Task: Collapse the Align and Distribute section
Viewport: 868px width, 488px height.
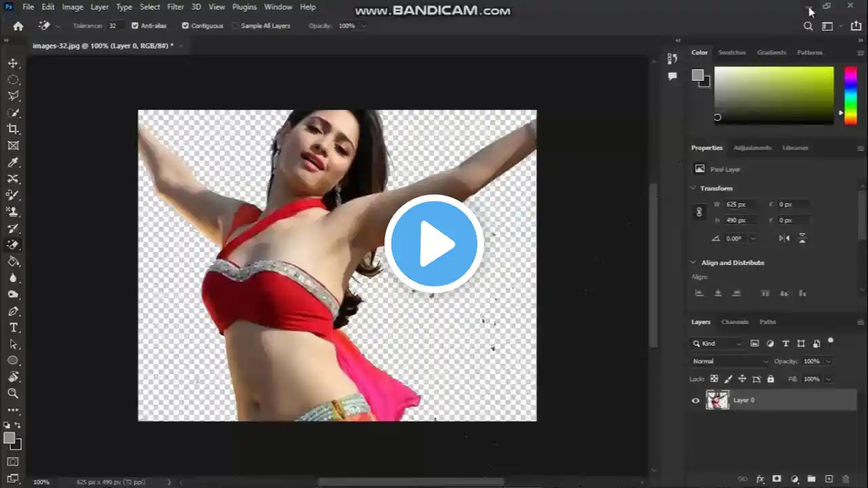Action: tap(693, 262)
